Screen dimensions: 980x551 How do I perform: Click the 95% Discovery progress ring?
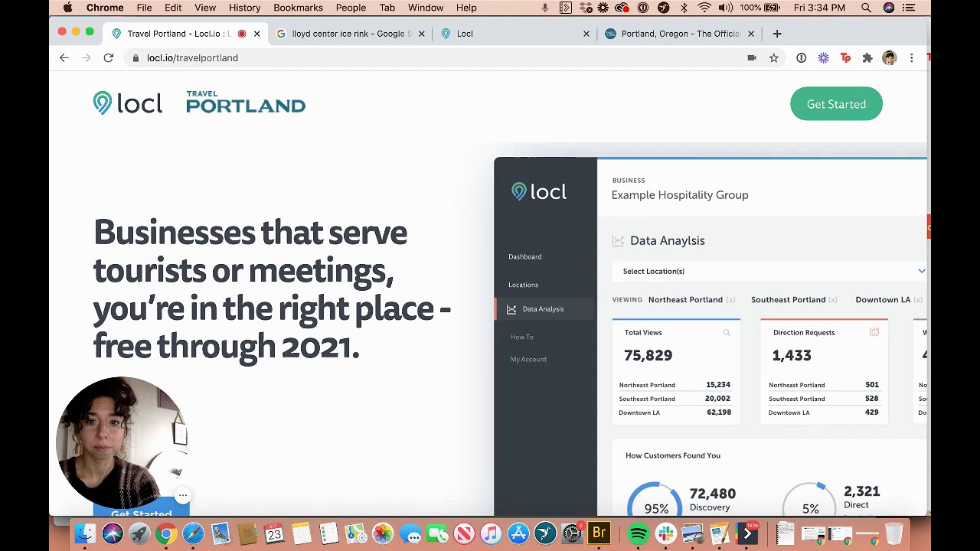[x=655, y=500]
